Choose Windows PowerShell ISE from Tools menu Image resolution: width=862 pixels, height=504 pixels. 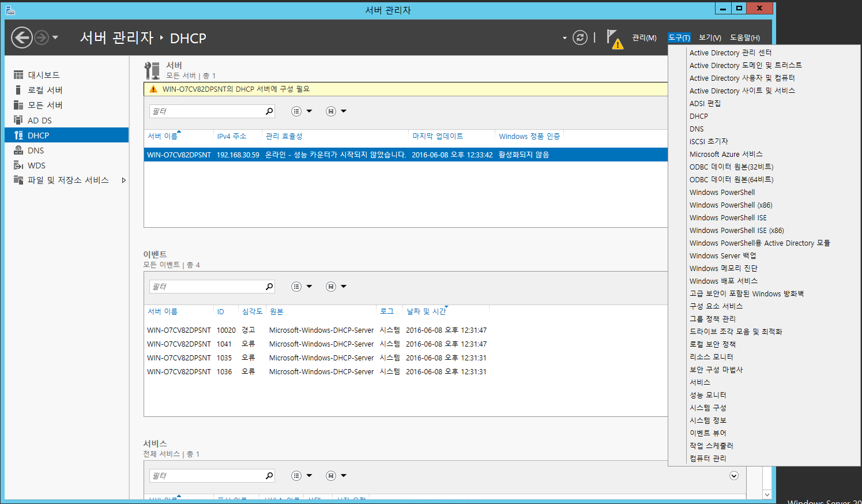728,218
